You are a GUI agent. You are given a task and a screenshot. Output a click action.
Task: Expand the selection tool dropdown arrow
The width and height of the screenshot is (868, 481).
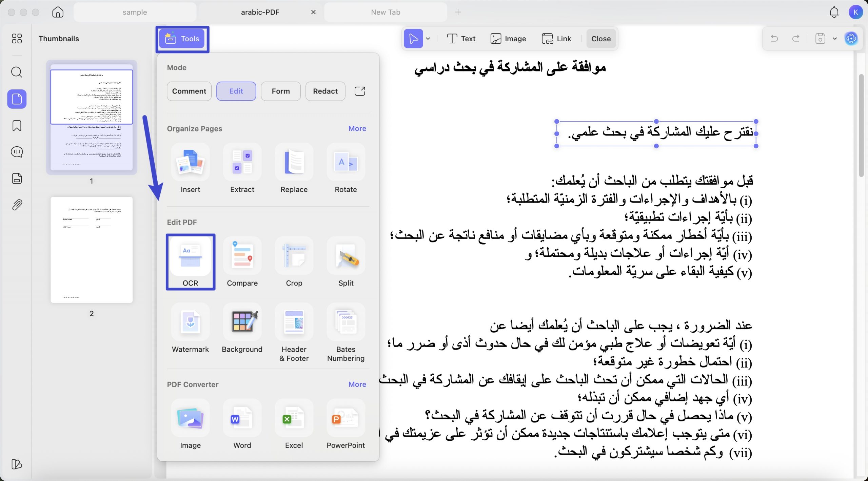tap(428, 39)
